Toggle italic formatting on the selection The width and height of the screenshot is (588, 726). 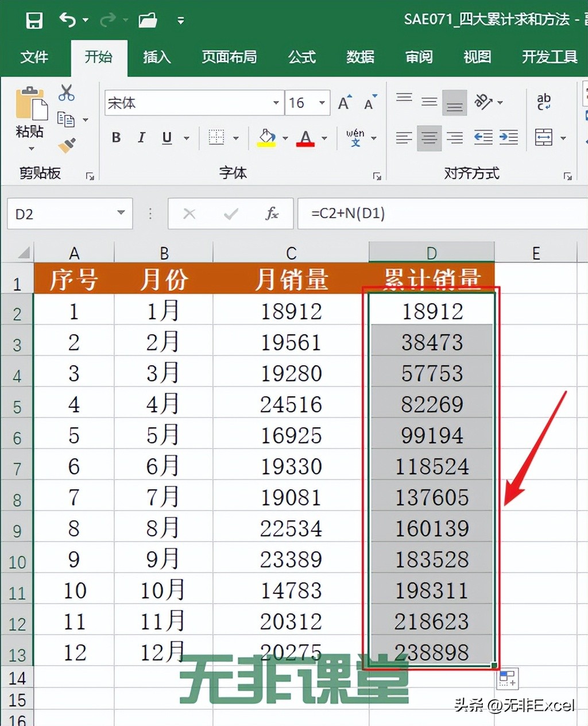[x=141, y=138]
